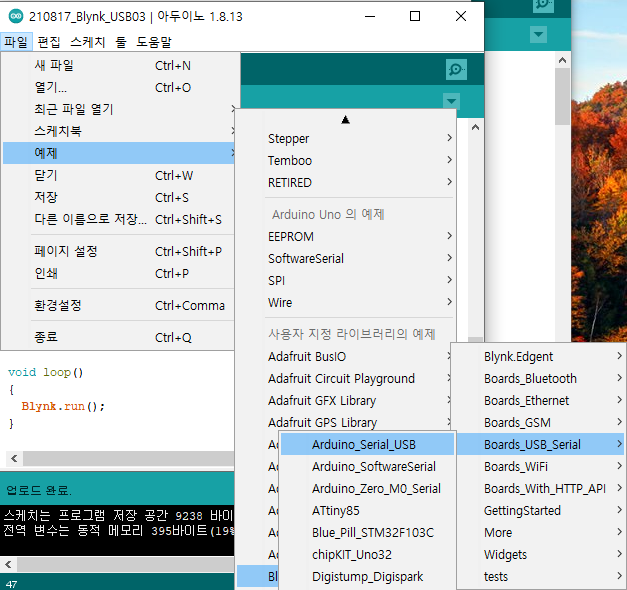
Task: Expand 최근 파일 열기 submenu
Action: [x=118, y=109]
